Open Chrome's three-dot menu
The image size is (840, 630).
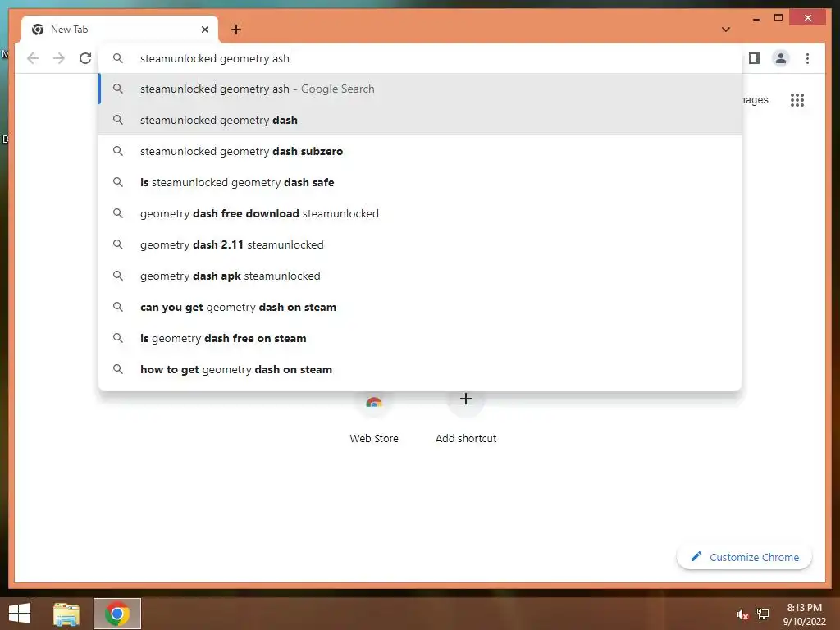(x=807, y=58)
